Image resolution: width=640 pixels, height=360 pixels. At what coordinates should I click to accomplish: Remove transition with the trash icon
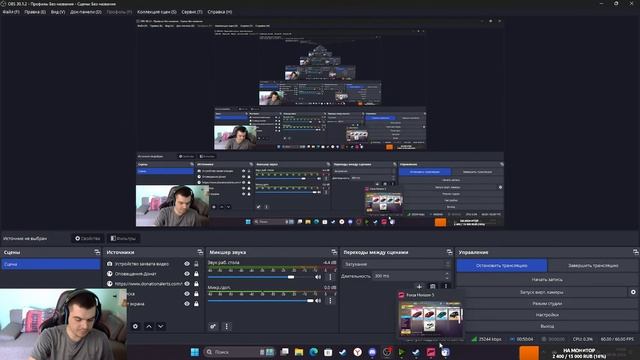[x=433, y=287]
